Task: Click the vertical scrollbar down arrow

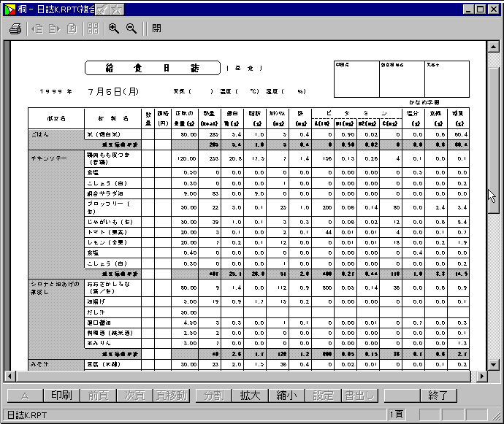Action: [494, 364]
